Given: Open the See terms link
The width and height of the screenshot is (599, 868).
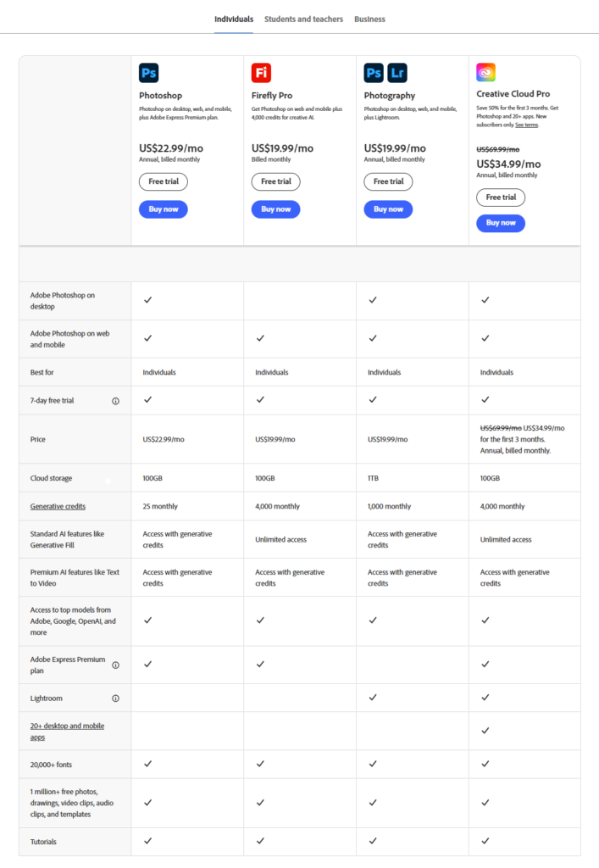Looking at the screenshot, I should (x=526, y=125).
